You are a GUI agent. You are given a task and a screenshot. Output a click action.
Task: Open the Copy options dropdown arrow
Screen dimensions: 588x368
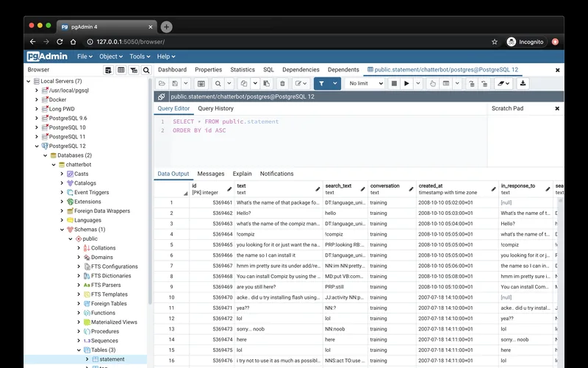point(255,83)
